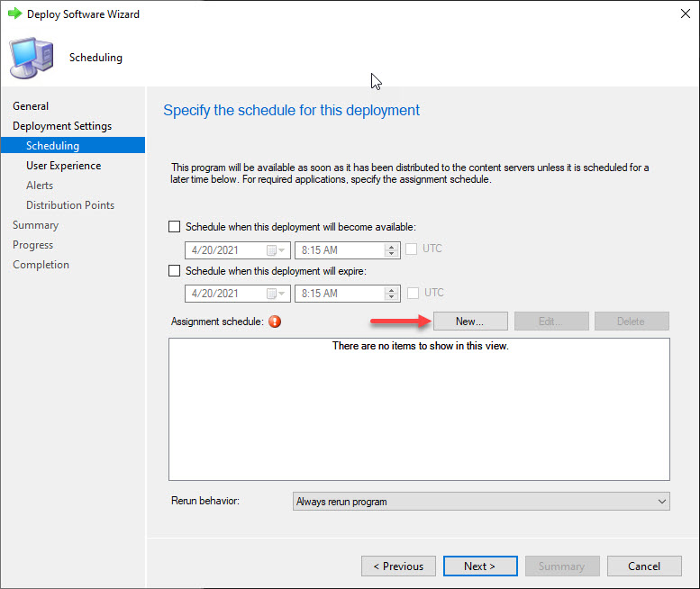Go to User Experience wizard page

[63, 166]
